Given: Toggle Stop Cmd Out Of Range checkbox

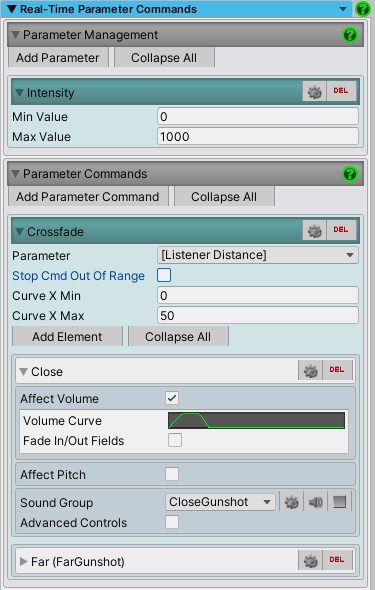Looking at the screenshot, I should (x=164, y=275).
